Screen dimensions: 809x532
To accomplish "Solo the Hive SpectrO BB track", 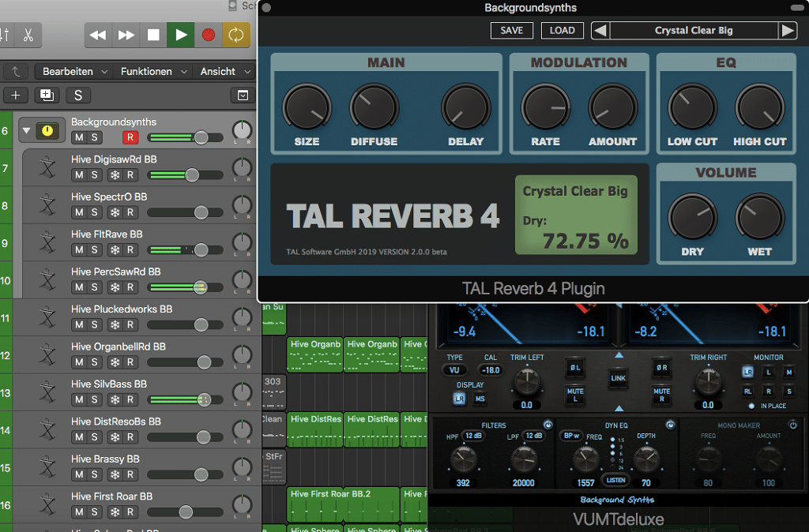I will pos(95,212).
